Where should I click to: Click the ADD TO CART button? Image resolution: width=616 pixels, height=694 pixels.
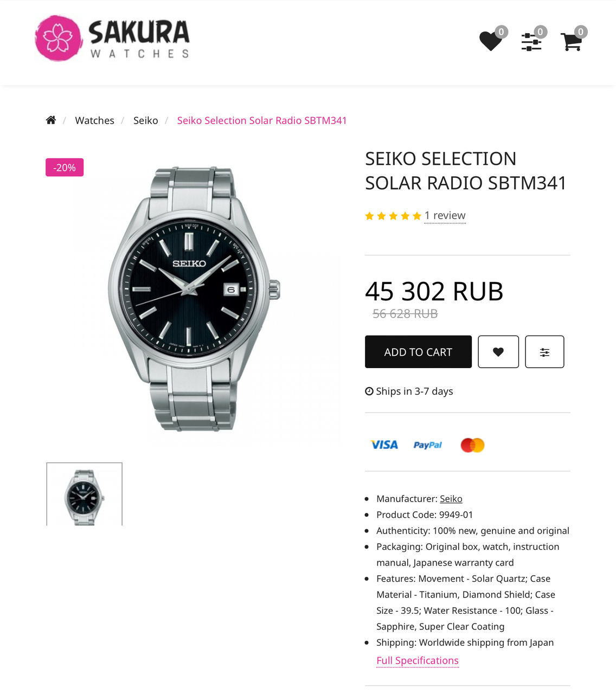click(418, 352)
